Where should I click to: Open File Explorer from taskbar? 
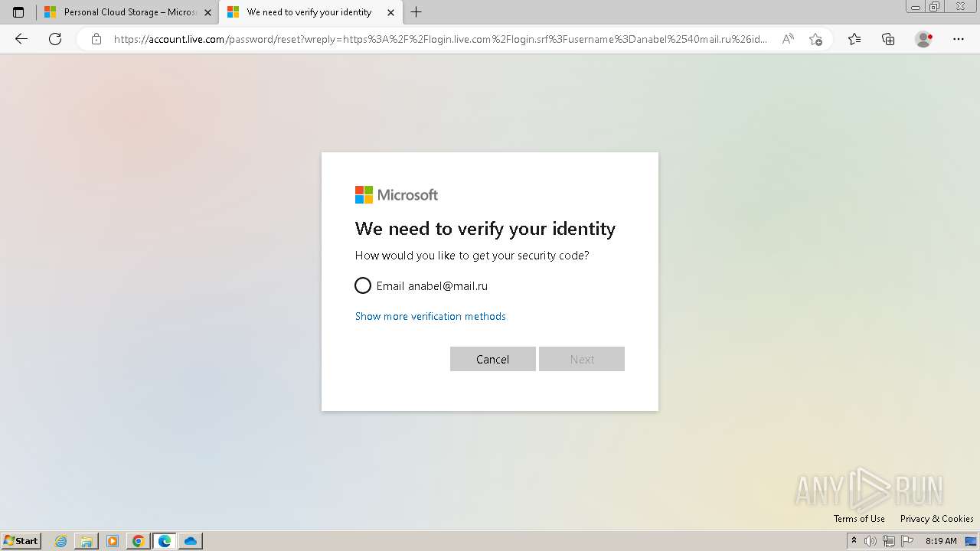point(87,541)
